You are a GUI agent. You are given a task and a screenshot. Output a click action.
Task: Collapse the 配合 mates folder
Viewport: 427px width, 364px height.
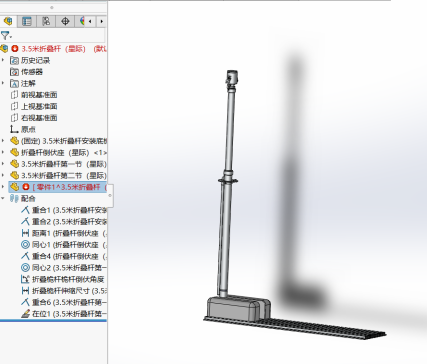point(3,198)
